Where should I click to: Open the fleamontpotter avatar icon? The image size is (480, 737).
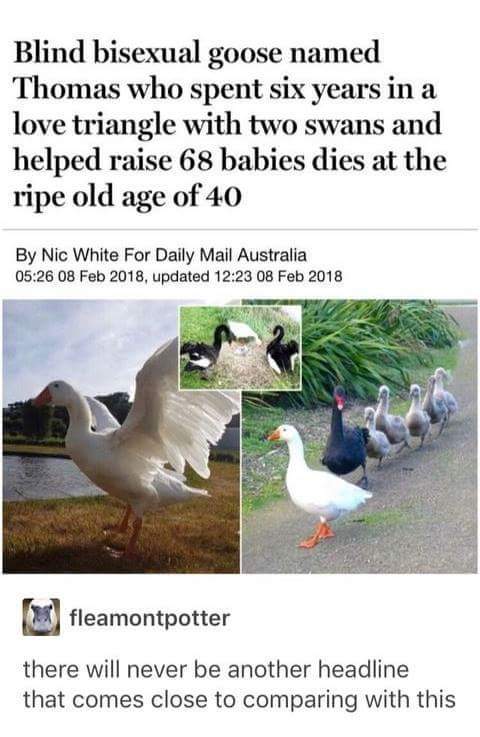[x=41, y=617]
